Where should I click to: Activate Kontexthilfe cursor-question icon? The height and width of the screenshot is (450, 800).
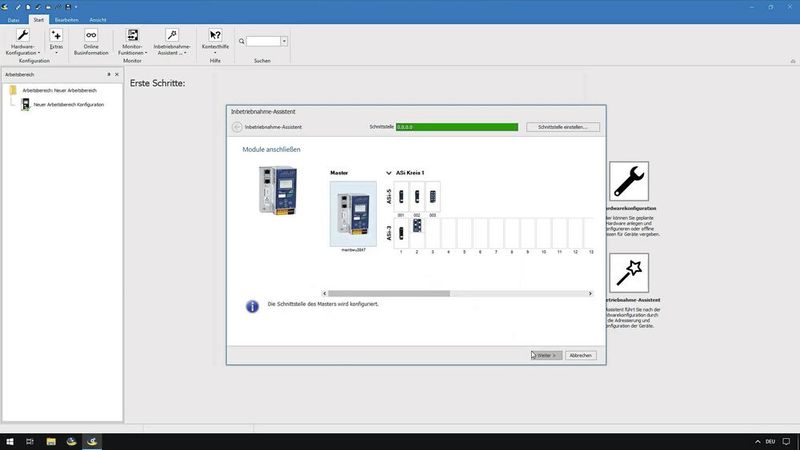tap(215, 35)
